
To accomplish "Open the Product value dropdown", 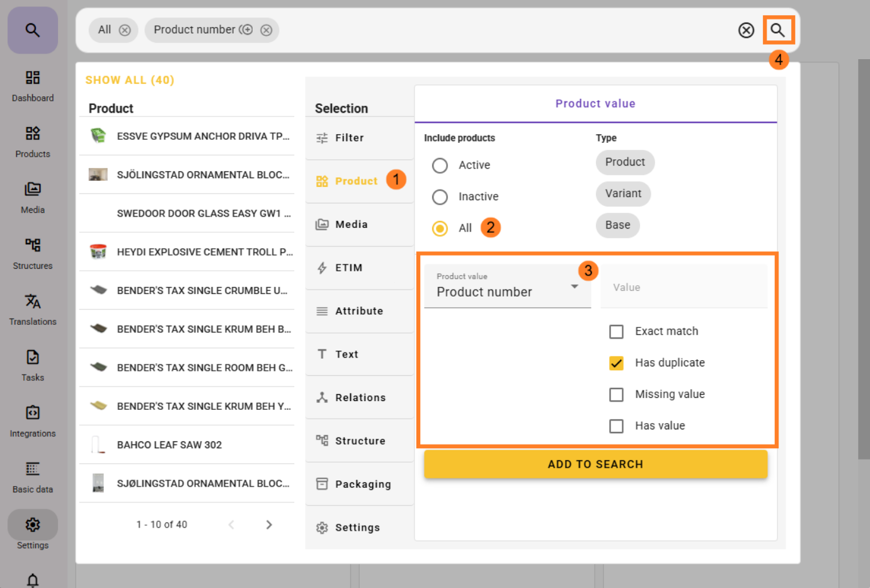I will [507, 286].
